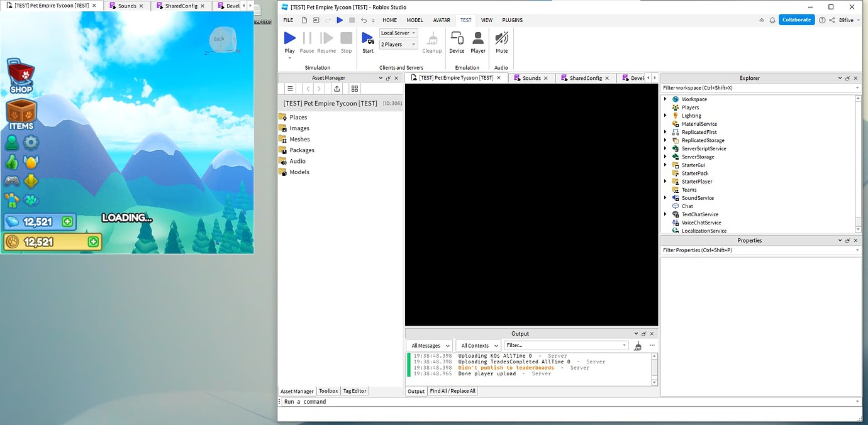The width and height of the screenshot is (868, 425).
Task: Open the SHOP cart in game window
Action: (x=21, y=76)
